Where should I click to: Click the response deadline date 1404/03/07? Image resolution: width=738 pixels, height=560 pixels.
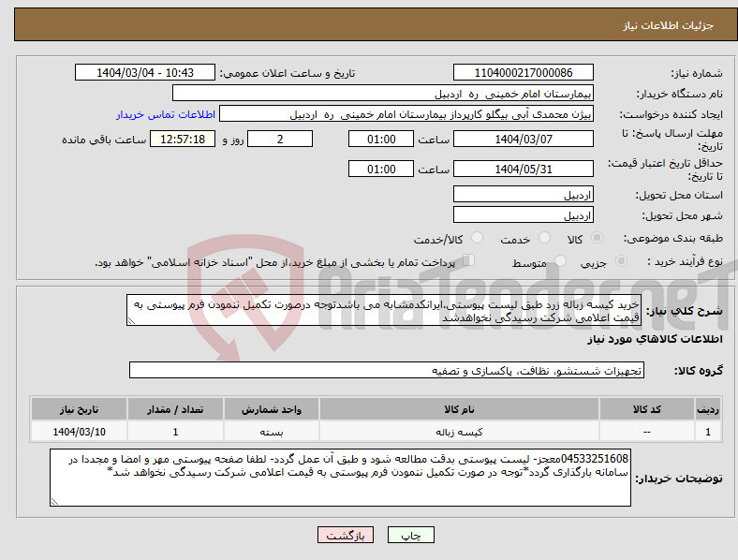523,139
